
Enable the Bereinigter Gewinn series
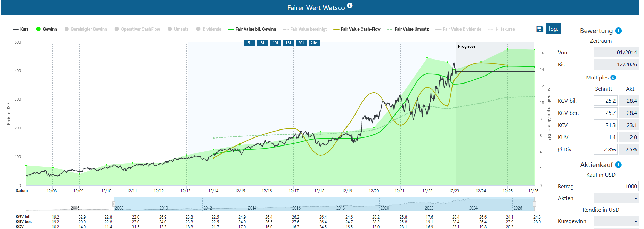click(x=86, y=29)
